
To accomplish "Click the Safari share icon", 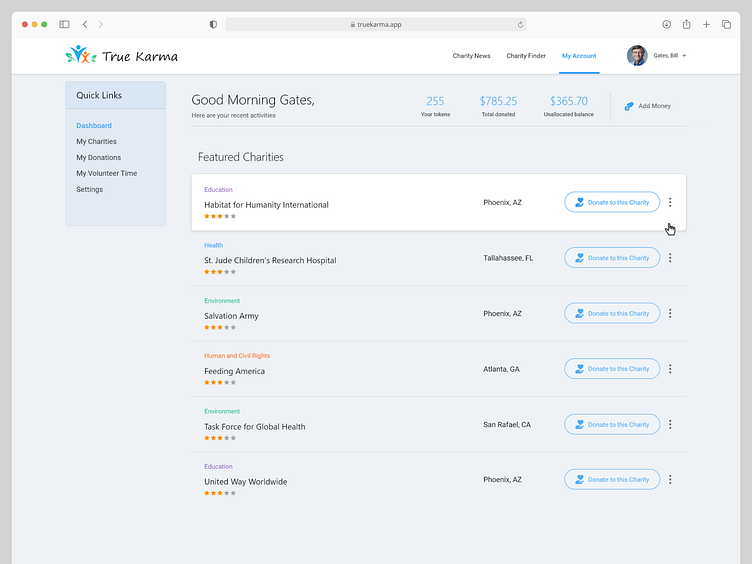I will [x=687, y=24].
